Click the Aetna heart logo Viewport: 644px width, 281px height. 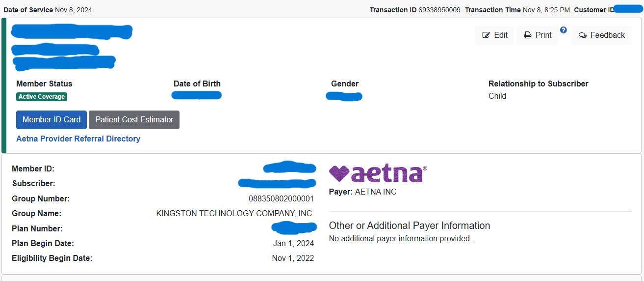[x=339, y=173]
